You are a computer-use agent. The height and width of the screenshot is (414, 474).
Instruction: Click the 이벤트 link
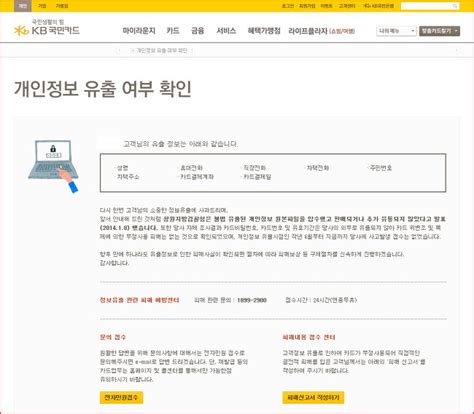[x=326, y=6]
